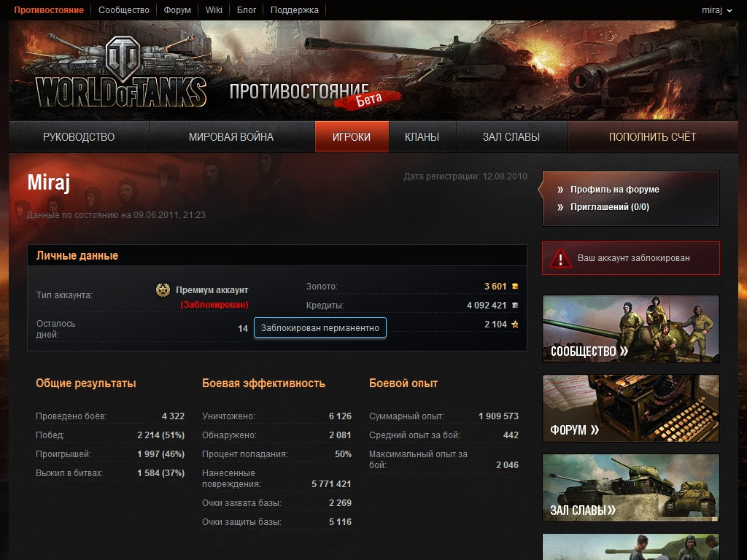Click the Проведено боёв value 4 322

coord(173,416)
